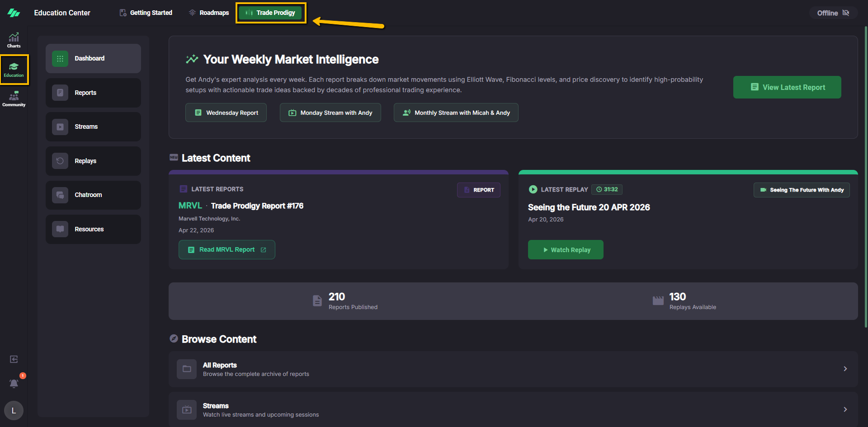This screenshot has width=868, height=427.
Task: Click the logout arrow icon in sidebar
Action: [14, 359]
